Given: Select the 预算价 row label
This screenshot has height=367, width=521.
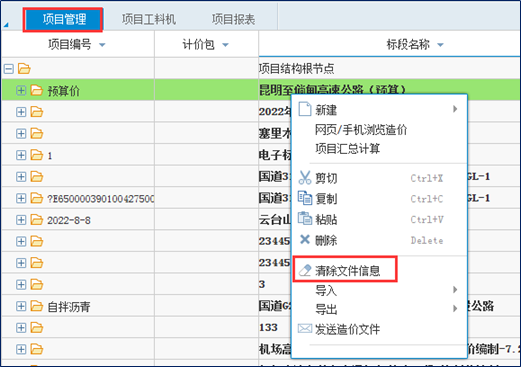Looking at the screenshot, I should [x=64, y=90].
